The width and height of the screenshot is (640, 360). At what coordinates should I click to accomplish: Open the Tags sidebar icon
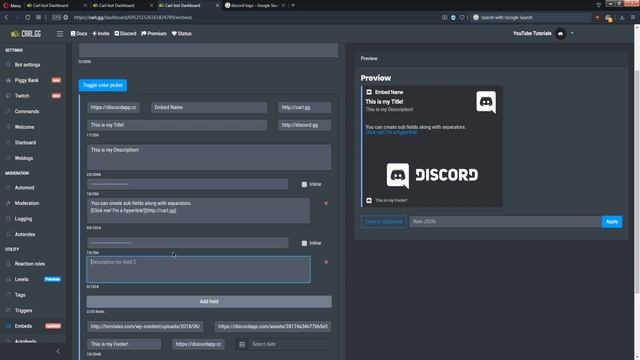click(x=8, y=295)
